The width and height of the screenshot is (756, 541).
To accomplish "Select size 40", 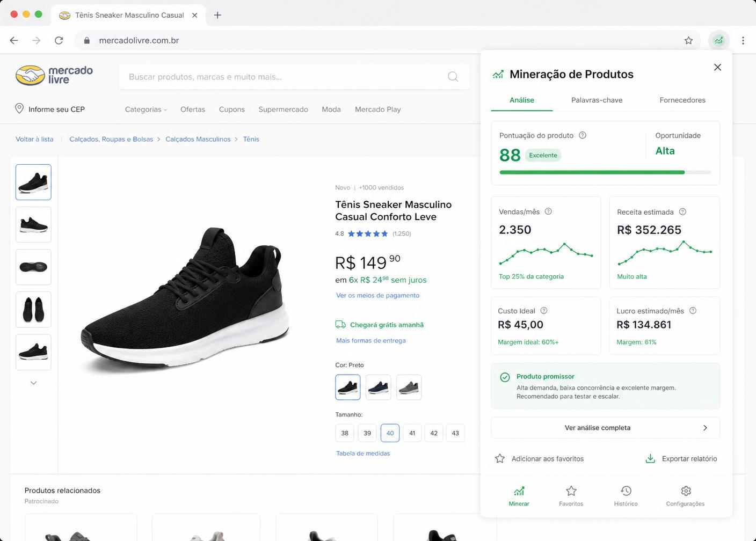I will pos(390,433).
